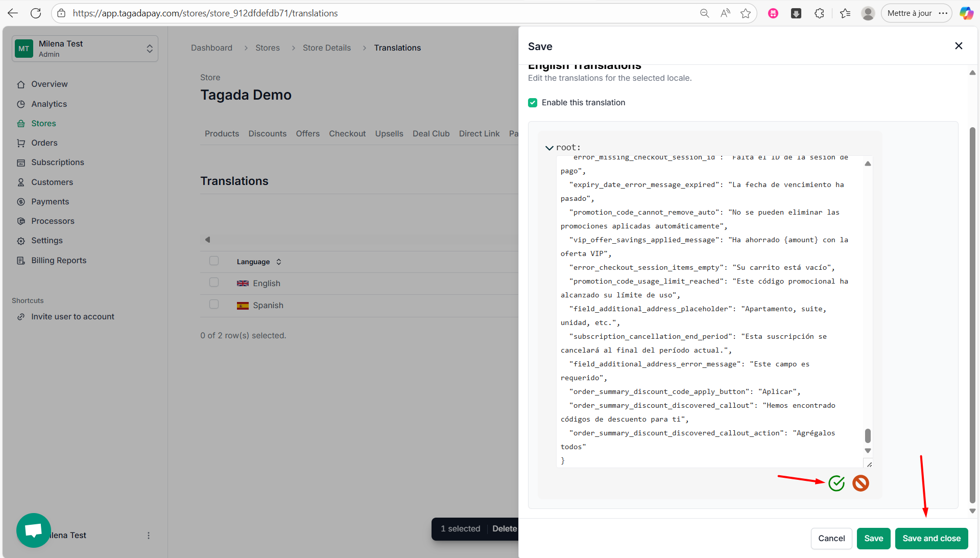
Task: Open the chat support bubble
Action: pyautogui.click(x=33, y=530)
